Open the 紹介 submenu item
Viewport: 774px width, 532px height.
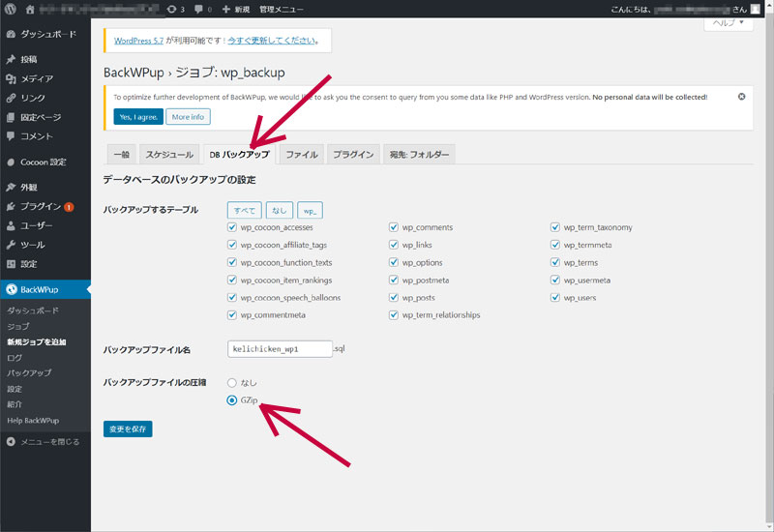(x=15, y=404)
